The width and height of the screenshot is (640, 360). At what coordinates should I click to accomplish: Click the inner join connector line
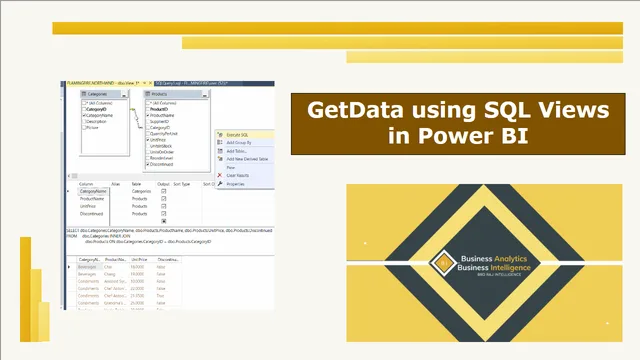tap(137, 119)
